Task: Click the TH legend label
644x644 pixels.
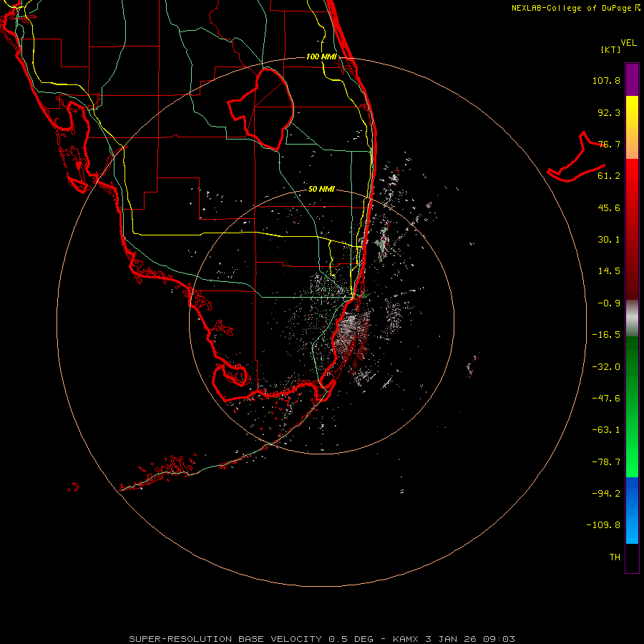Action: (615, 557)
